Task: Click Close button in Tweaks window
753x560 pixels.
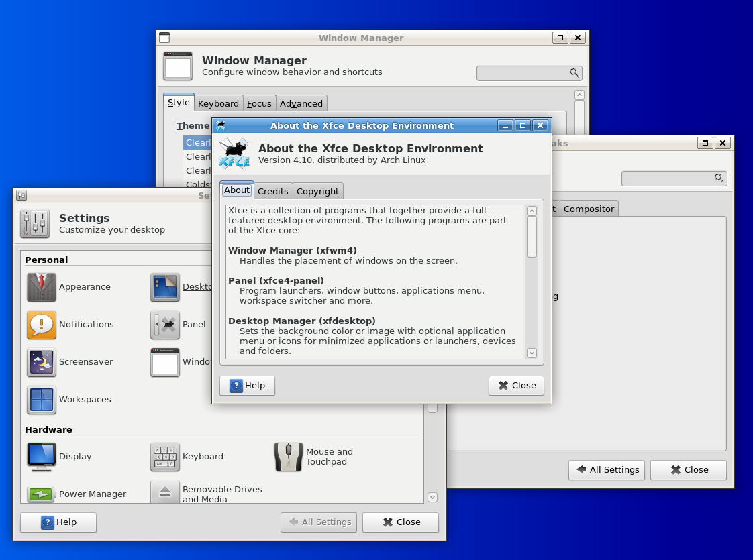Action: [689, 469]
